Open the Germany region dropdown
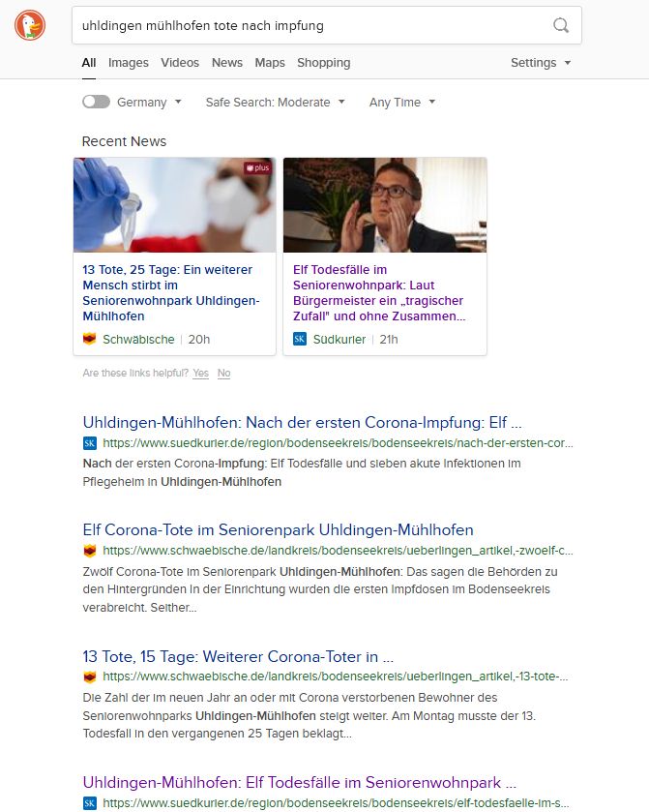The height and width of the screenshot is (812, 649). [x=149, y=102]
